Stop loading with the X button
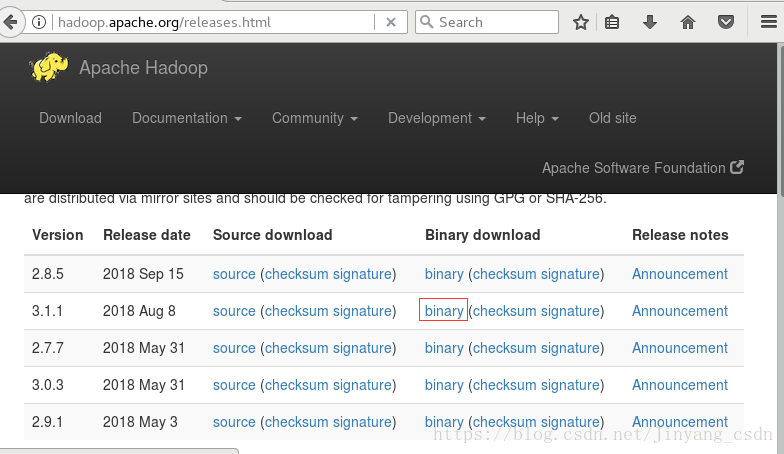Viewport: 784px width, 454px height. point(391,22)
